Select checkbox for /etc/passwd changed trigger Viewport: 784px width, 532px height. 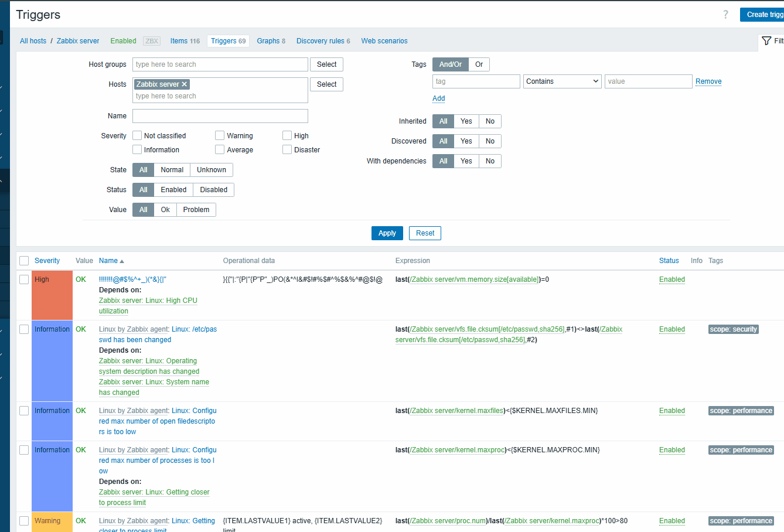pyautogui.click(x=24, y=329)
